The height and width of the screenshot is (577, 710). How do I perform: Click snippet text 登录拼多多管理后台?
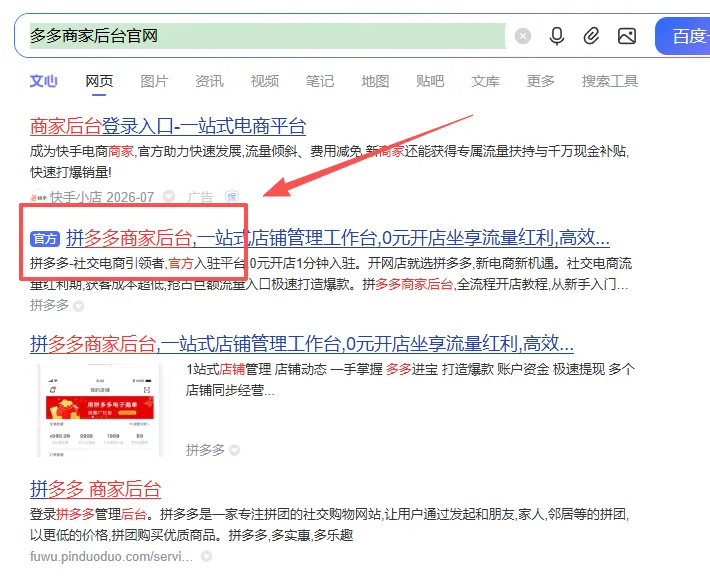click(88, 514)
